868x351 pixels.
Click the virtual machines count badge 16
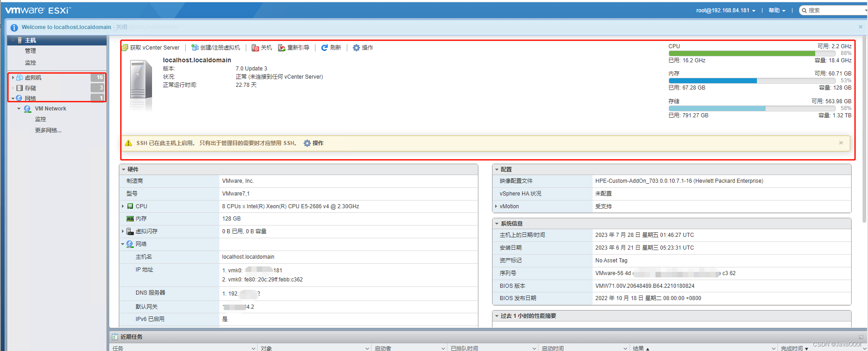click(x=98, y=78)
